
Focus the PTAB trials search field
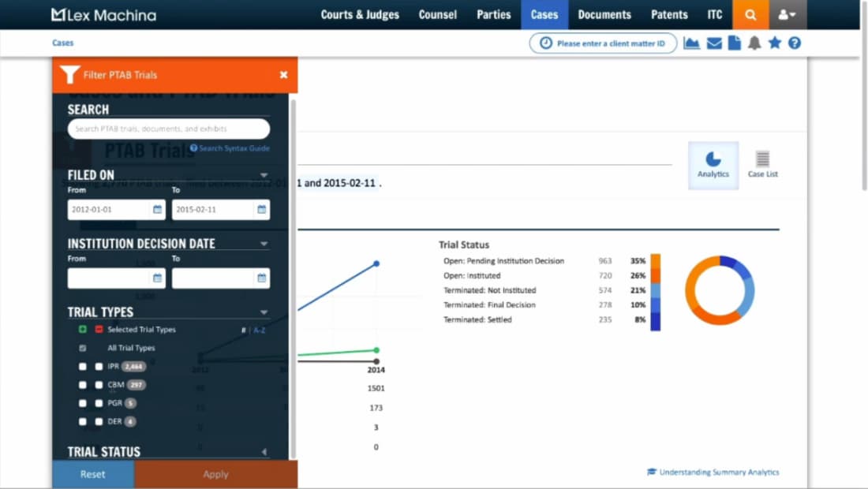pyautogui.click(x=168, y=129)
